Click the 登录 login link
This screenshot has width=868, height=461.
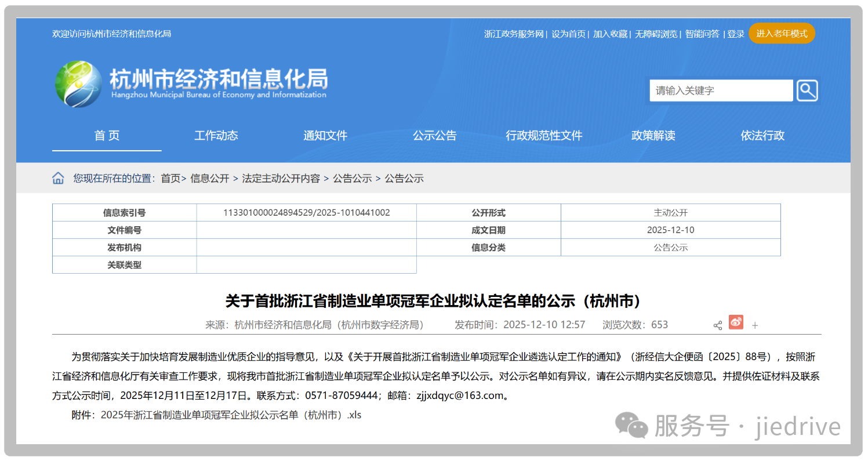(x=735, y=34)
